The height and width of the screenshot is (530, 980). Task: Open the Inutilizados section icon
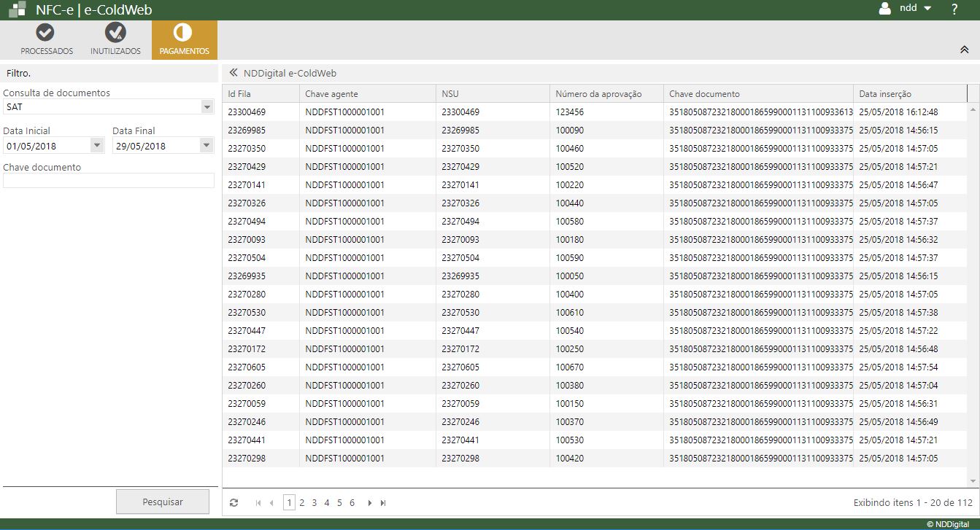(115, 33)
